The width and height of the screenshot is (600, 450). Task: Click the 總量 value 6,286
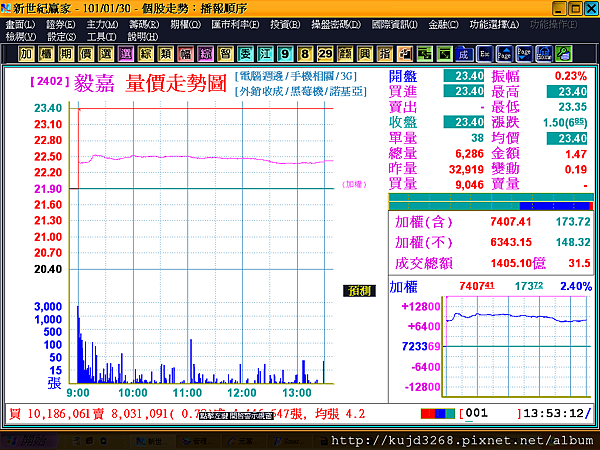(x=470, y=154)
